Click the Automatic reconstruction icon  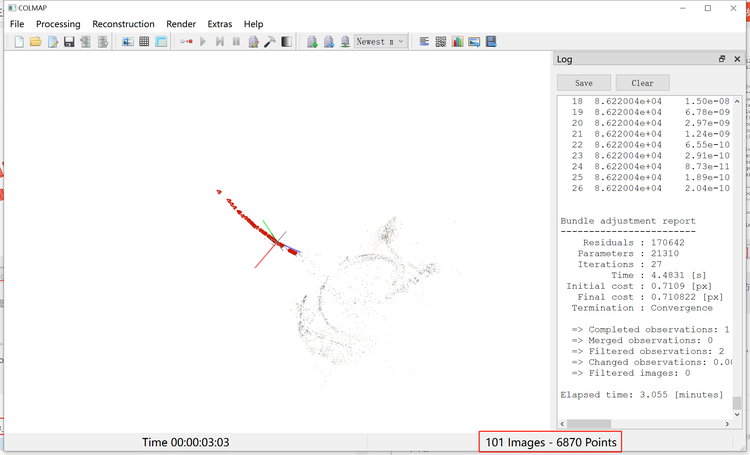[x=187, y=42]
